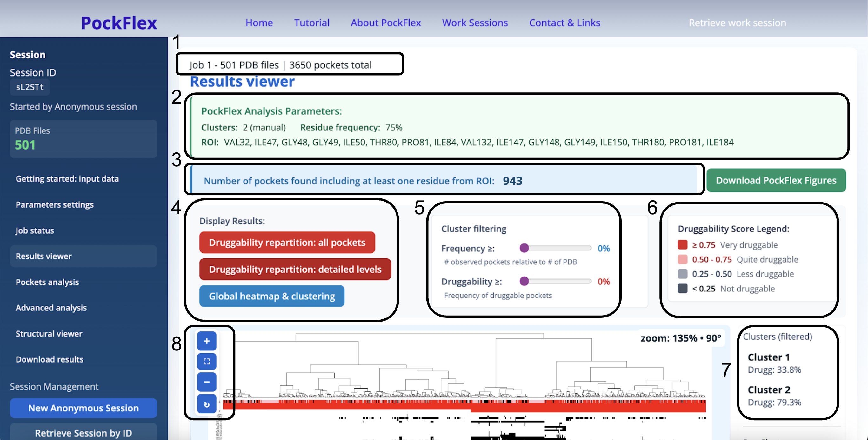The height and width of the screenshot is (440, 868).
Task: Click the session ID sL2STt
Action: pos(30,87)
